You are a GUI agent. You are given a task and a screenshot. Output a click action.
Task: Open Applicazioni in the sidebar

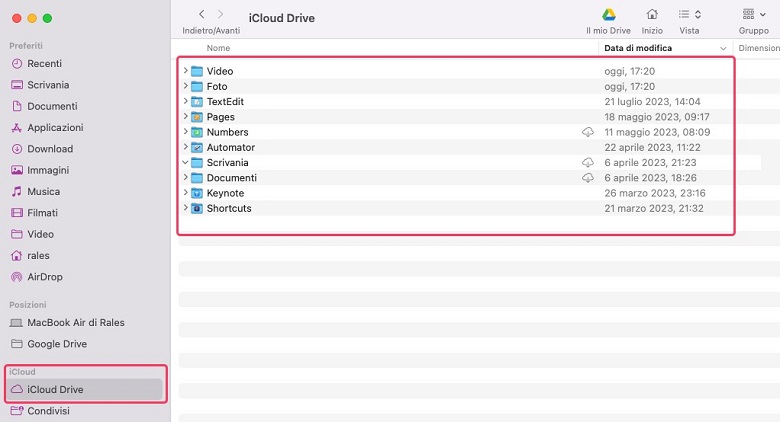47,128
